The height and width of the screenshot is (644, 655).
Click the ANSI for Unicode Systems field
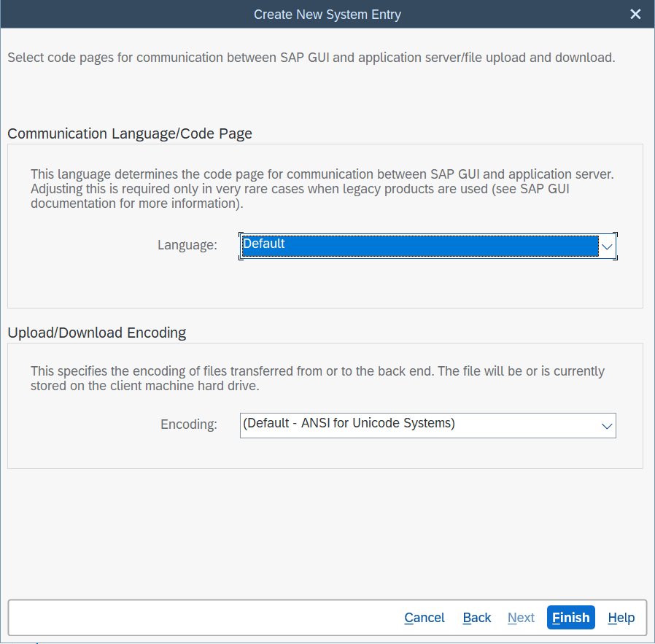point(419,424)
